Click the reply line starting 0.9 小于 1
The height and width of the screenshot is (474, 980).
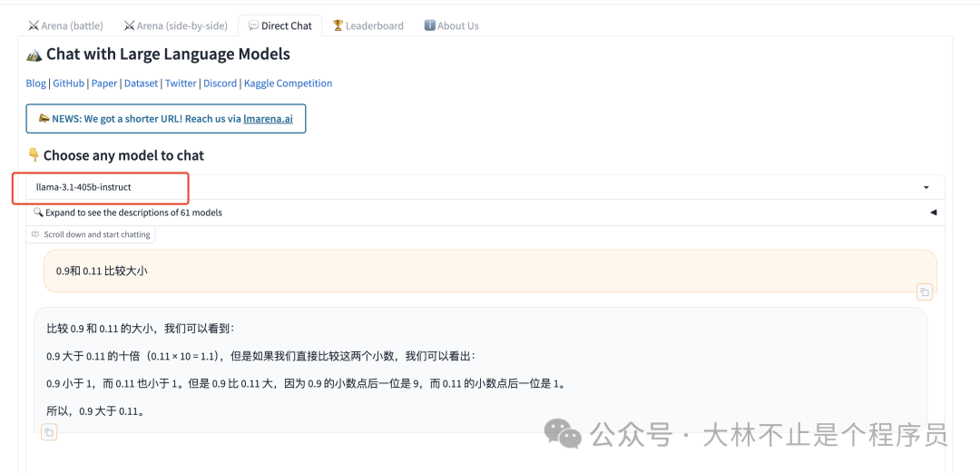click(307, 383)
